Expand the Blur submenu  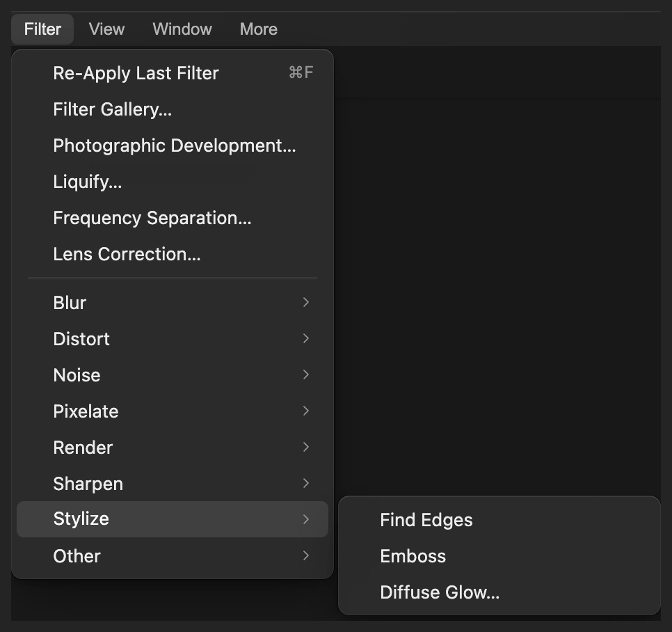pos(173,303)
